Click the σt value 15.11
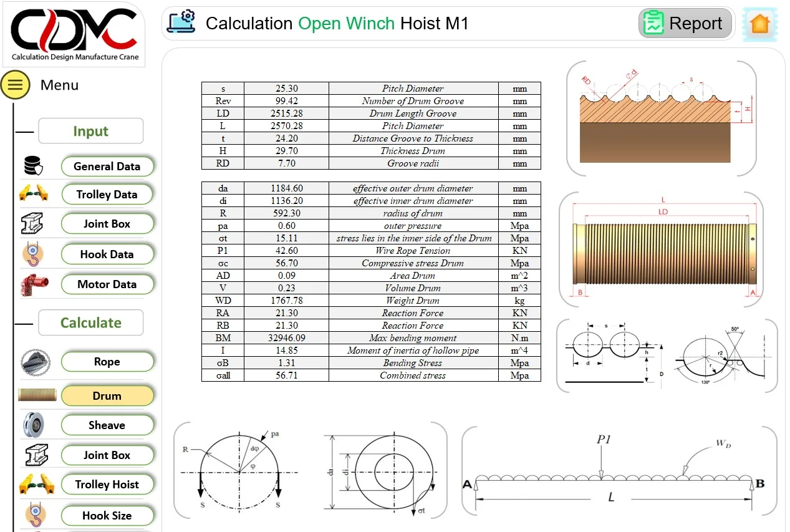The height and width of the screenshot is (532, 790). (x=286, y=238)
